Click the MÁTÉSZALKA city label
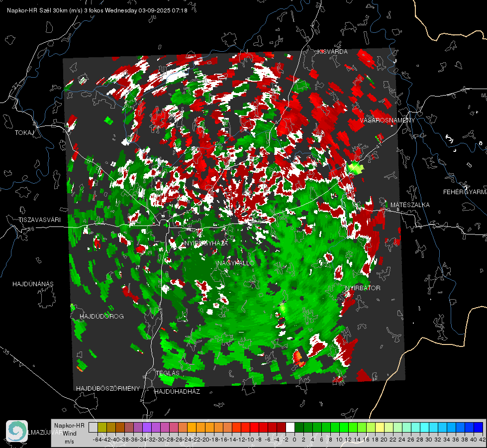This screenshot has height=448, width=487. [x=410, y=205]
